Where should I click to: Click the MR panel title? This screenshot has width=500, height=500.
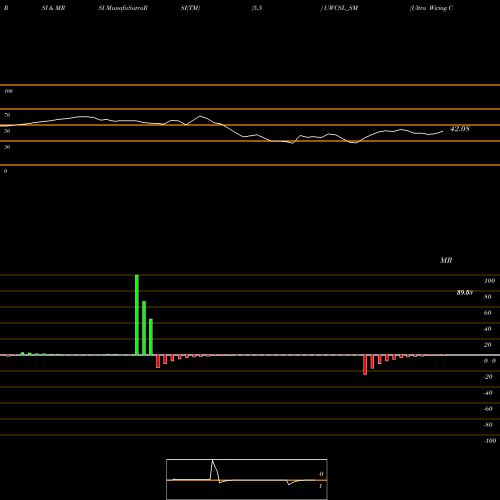pyautogui.click(x=446, y=260)
